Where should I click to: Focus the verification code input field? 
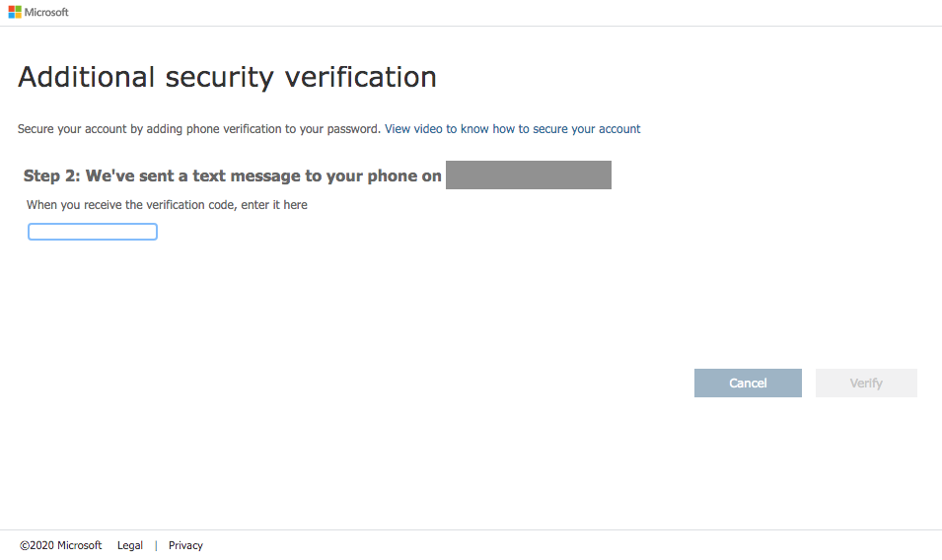click(x=93, y=232)
